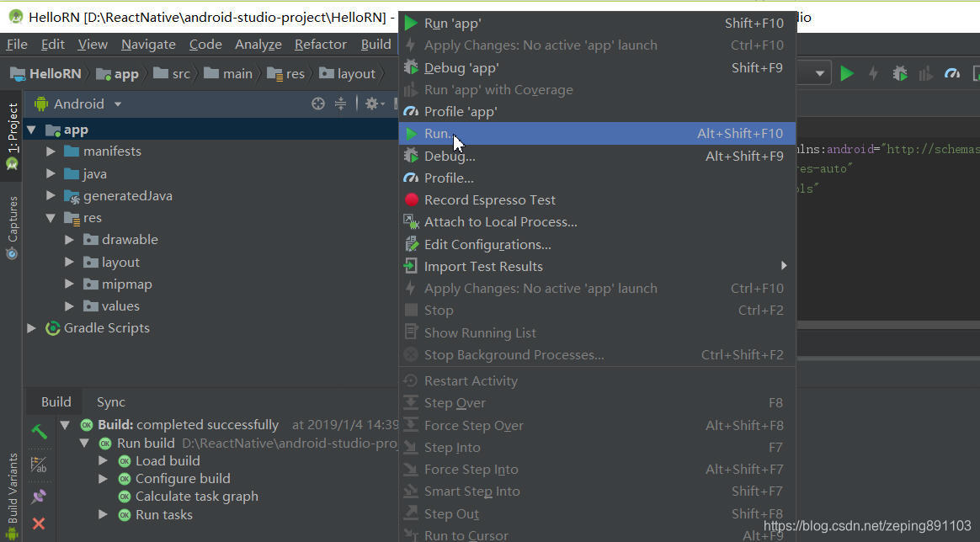Expand the Configure build node
Screen dimensions: 980x542
[x=103, y=479]
